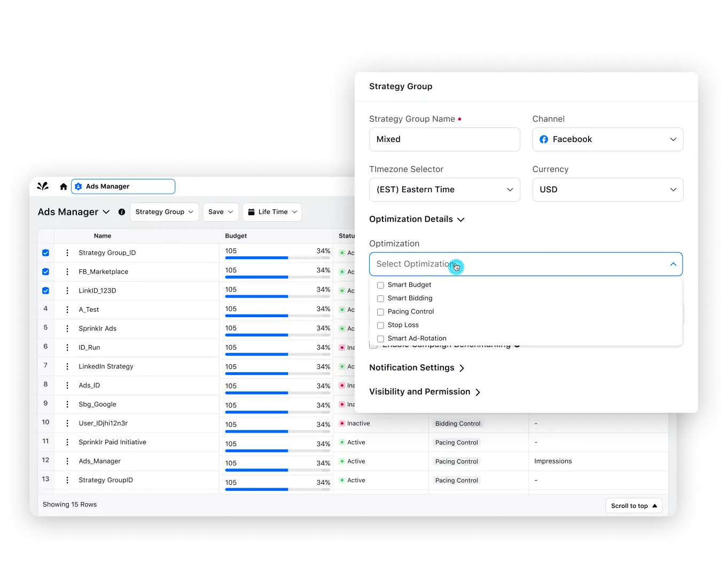Sort by the Budget column header

coord(236,236)
